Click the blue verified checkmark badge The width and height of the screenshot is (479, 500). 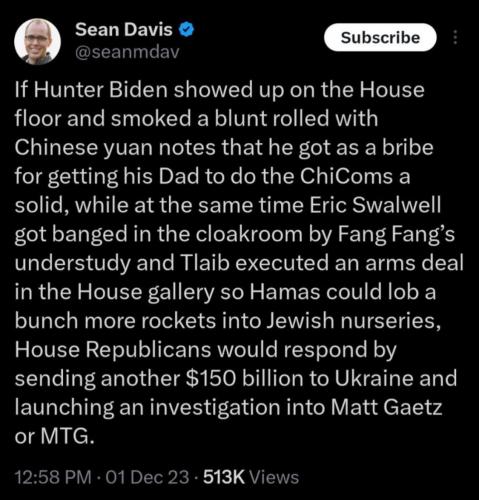tap(187, 30)
